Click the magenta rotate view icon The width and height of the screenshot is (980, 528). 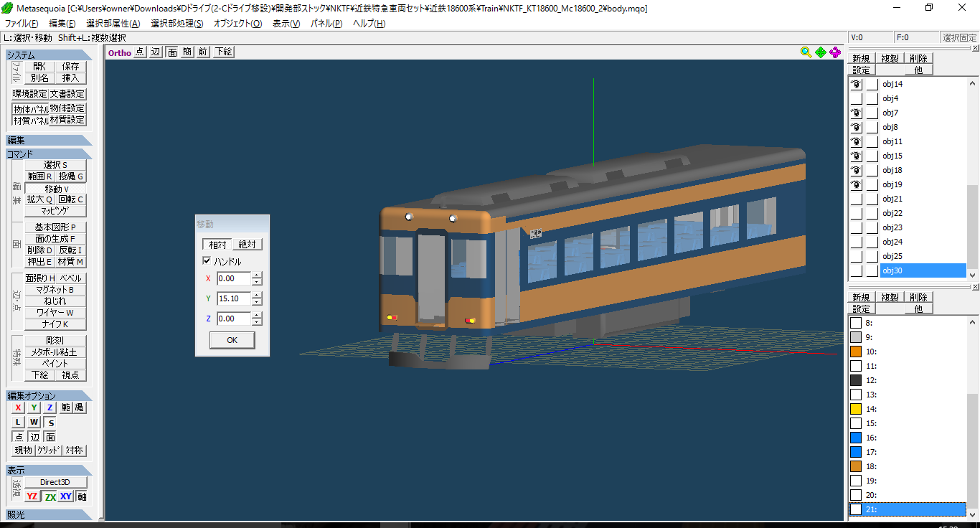pyautogui.click(x=835, y=52)
